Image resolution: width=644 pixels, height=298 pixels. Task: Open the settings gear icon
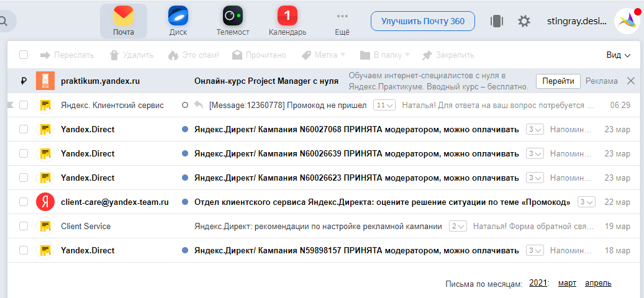(x=524, y=21)
